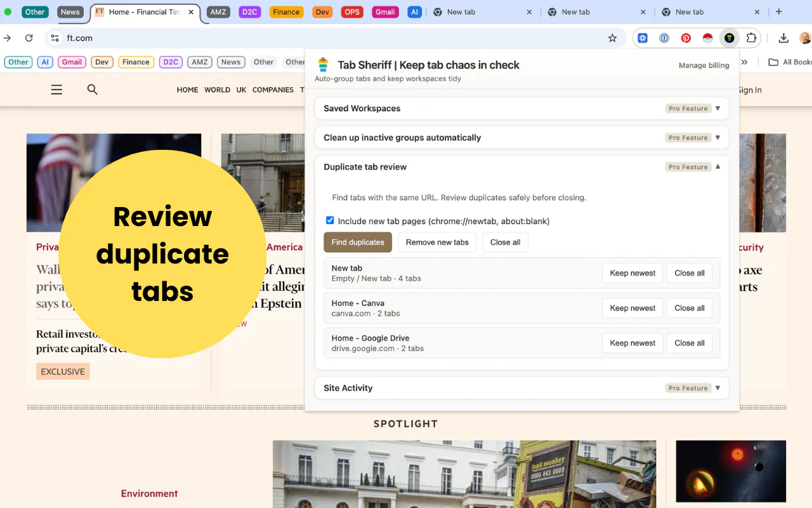Click the Find duplicates button
Screen dimensions: 812x508
[x=358, y=242]
